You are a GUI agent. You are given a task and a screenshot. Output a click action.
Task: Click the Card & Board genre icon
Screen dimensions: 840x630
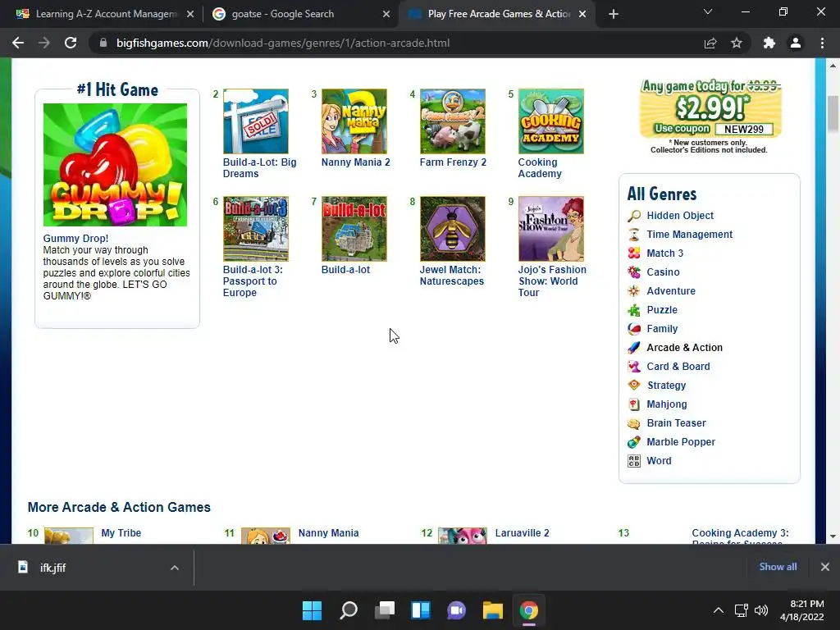pos(634,367)
